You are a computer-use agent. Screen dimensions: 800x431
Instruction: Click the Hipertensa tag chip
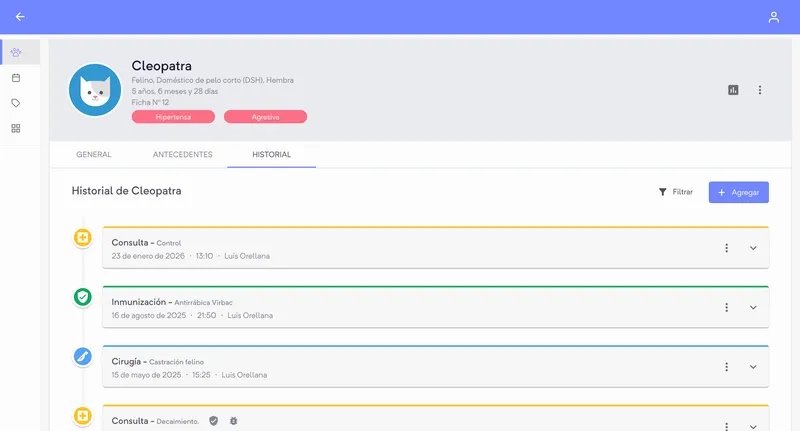coord(173,117)
